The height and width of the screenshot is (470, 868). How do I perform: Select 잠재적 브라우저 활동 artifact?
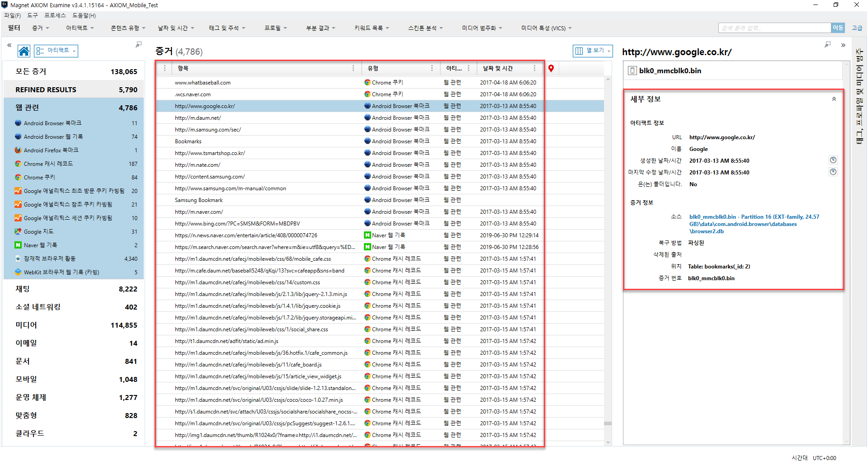tap(74, 258)
